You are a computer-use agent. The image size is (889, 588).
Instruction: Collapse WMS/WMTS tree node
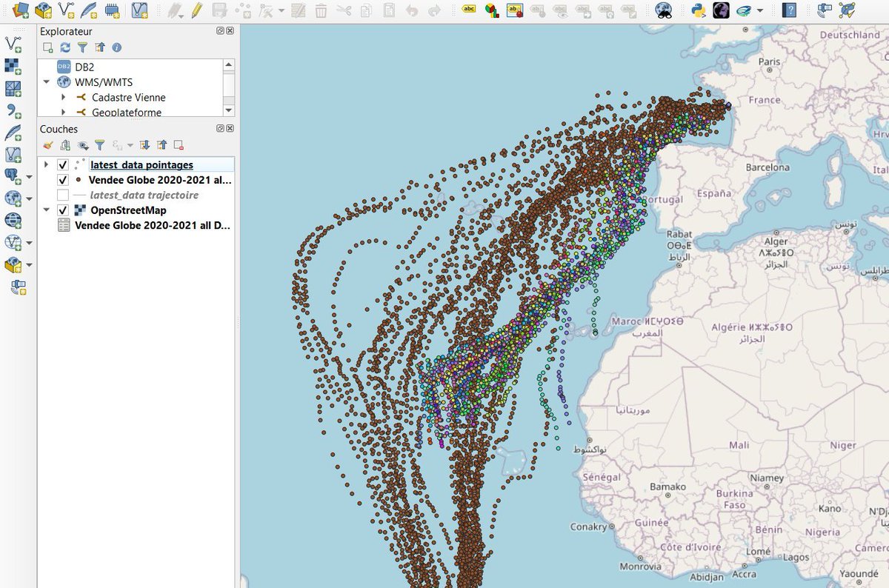click(47, 82)
